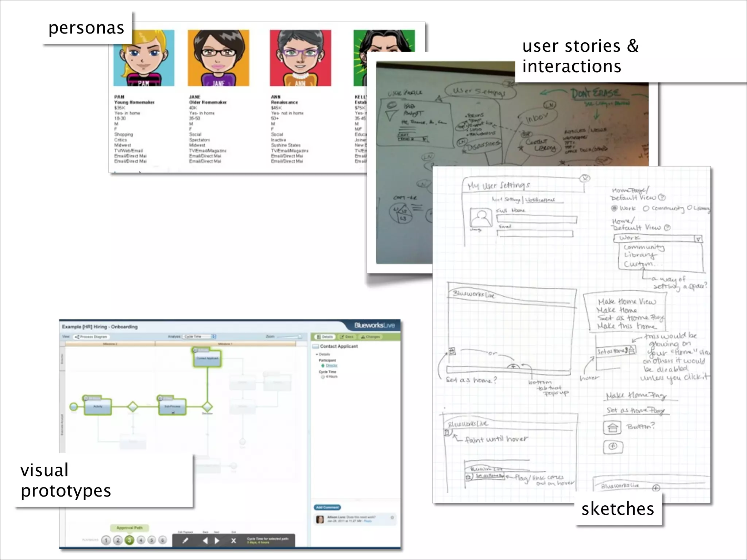747x560 pixels.
Task: Select playback step 5 circle
Action: (152, 540)
